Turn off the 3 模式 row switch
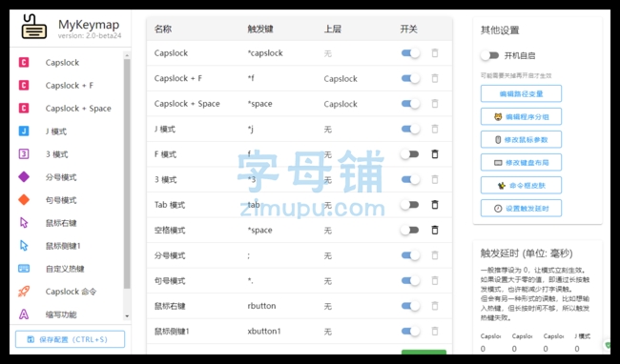 [x=410, y=180]
